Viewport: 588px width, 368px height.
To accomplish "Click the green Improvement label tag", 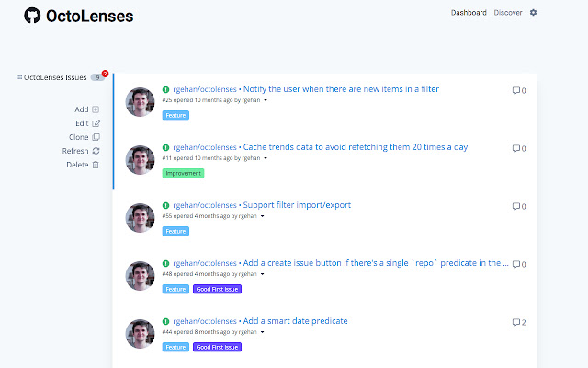I will [x=183, y=173].
